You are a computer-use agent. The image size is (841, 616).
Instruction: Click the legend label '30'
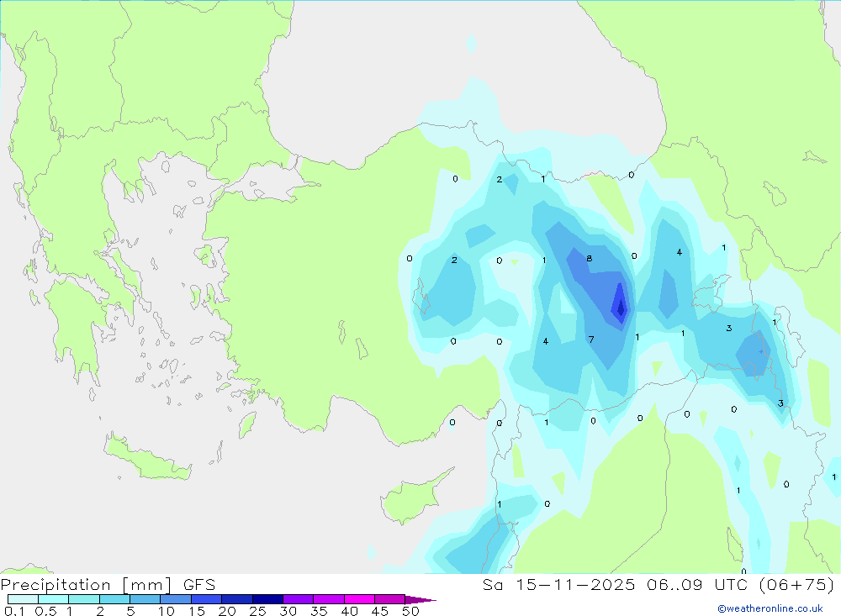point(288,611)
